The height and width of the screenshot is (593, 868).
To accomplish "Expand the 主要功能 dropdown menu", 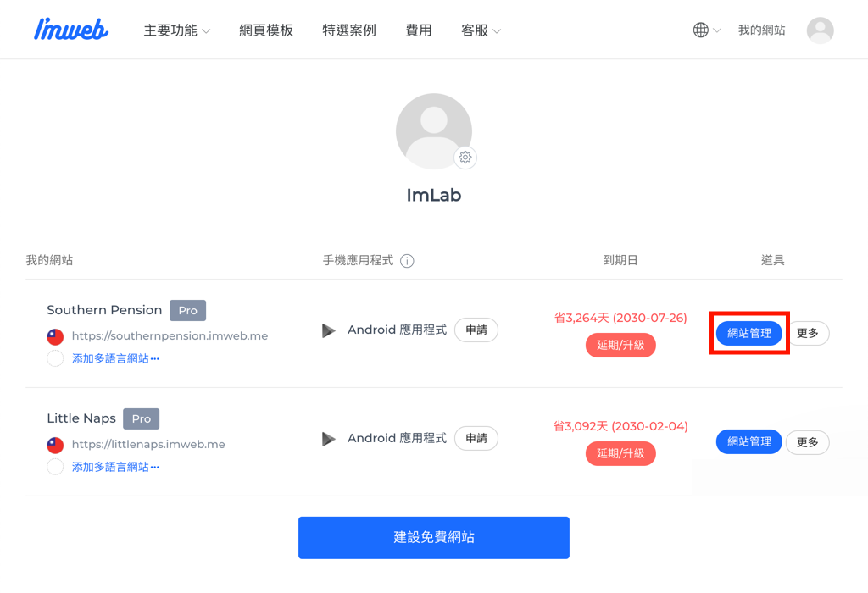I will [176, 30].
